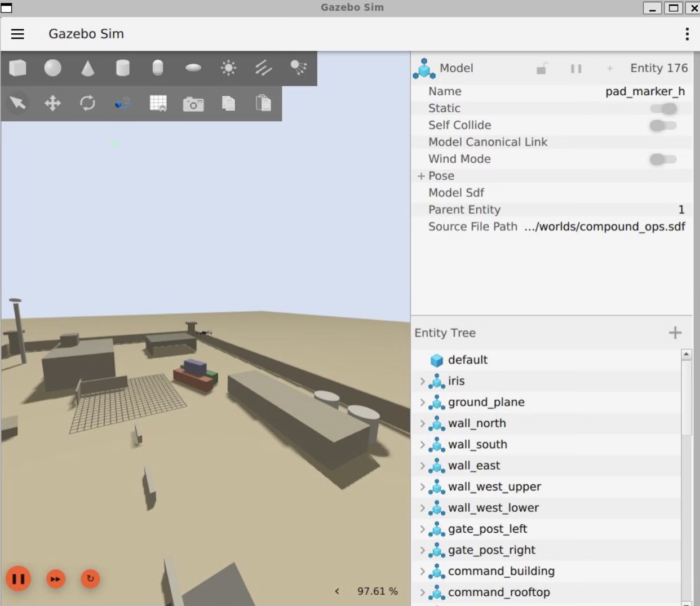Viewport: 700px width, 606px height.
Task: Collapse real-time factor arrow near 97.61 %
Action: (337, 591)
